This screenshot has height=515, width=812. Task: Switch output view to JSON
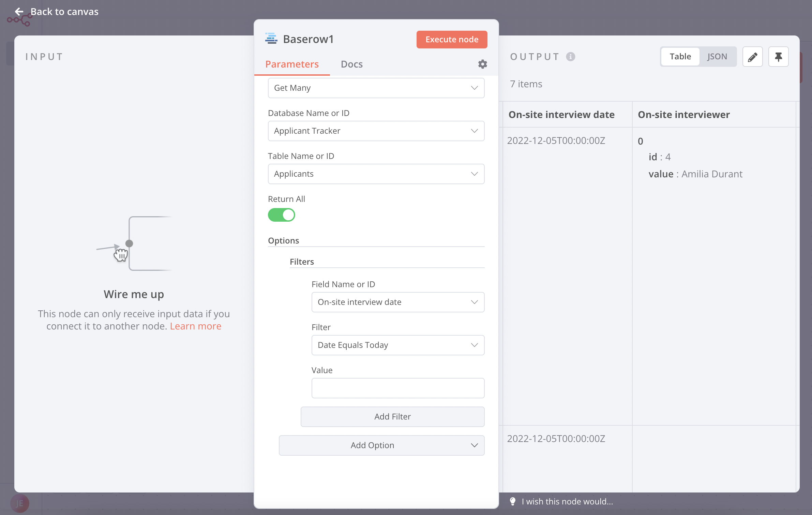717,57
